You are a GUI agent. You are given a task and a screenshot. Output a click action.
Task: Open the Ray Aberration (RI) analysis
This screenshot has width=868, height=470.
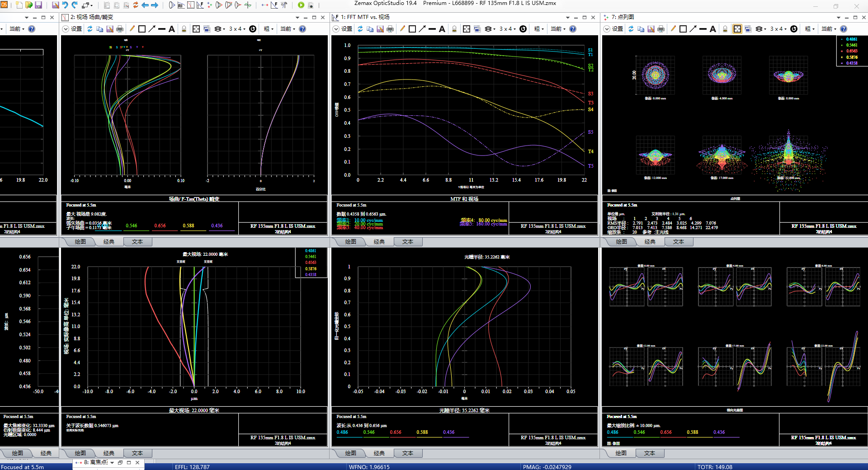181,5
